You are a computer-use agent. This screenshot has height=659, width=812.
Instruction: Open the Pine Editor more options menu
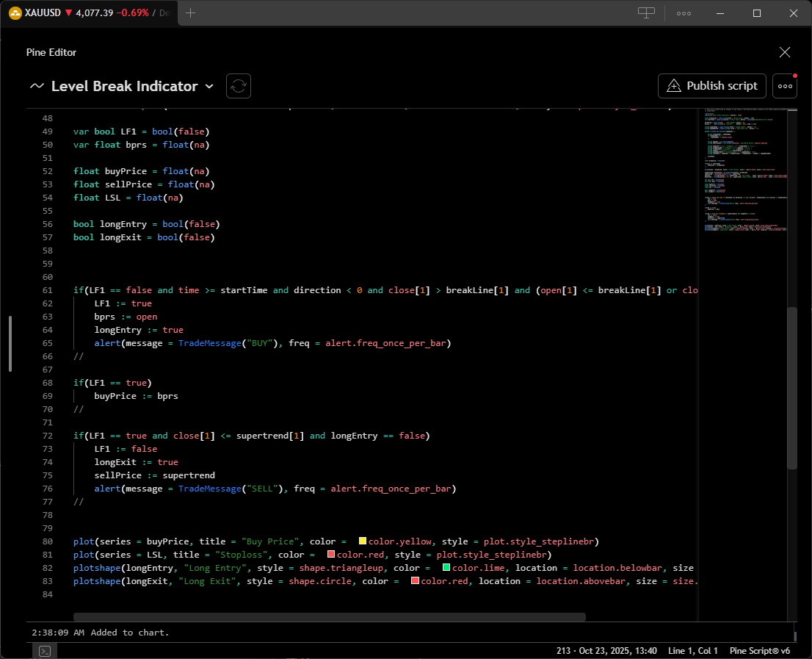785,86
